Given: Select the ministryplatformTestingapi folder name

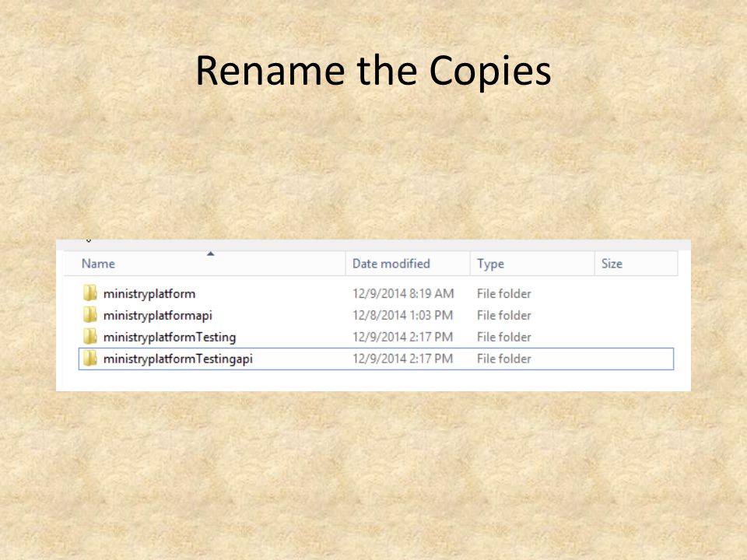Looking at the screenshot, I should (x=178, y=359).
